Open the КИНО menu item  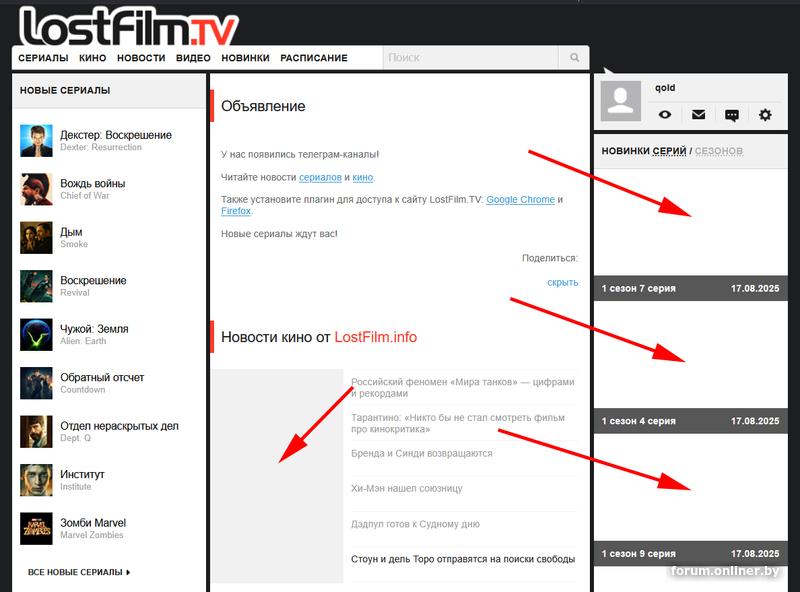coord(92,58)
